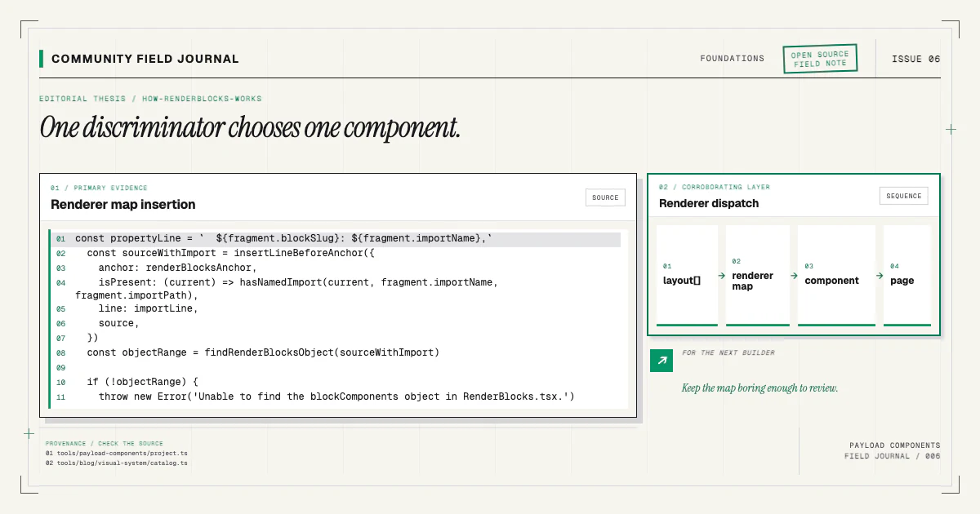
Task: Click the arrow between component and page
Action: click(880, 276)
